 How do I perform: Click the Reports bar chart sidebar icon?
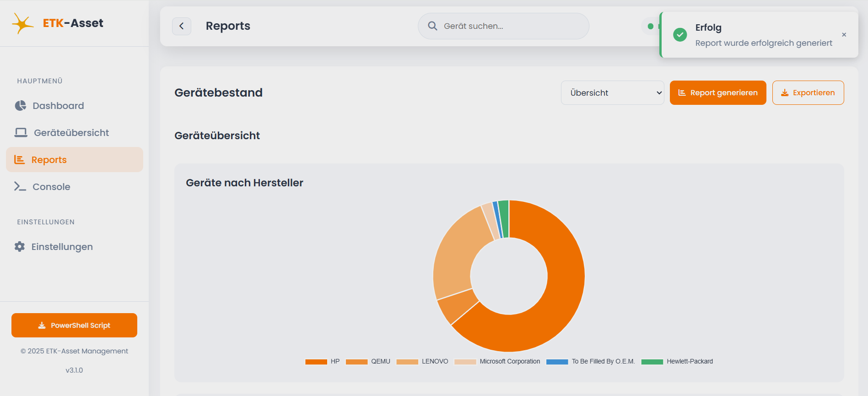(x=19, y=160)
